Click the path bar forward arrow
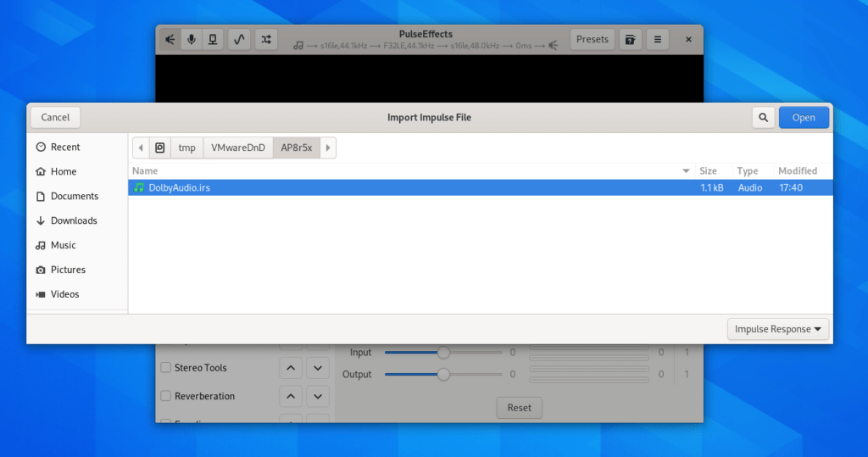Screen dimensions: 868x457 coord(328,148)
